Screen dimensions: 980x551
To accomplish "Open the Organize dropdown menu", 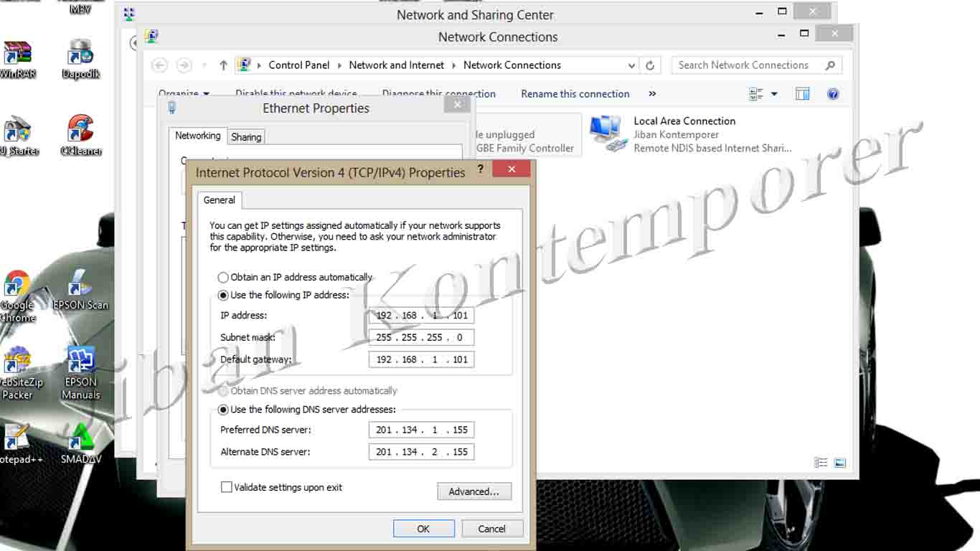I will (x=184, y=94).
